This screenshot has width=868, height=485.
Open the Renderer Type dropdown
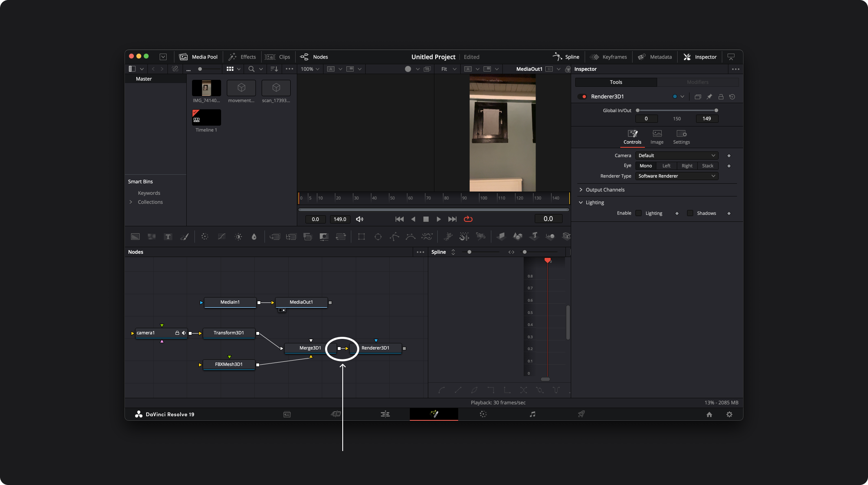click(x=676, y=176)
